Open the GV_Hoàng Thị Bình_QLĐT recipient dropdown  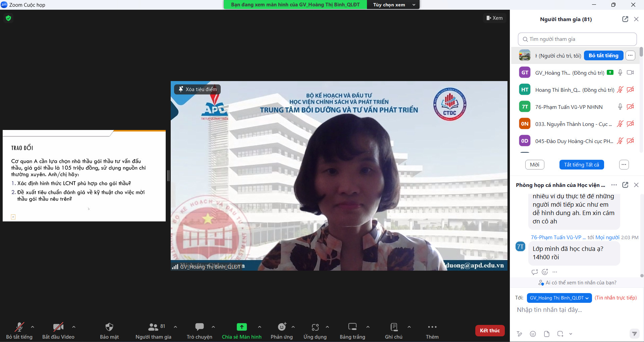point(559,298)
